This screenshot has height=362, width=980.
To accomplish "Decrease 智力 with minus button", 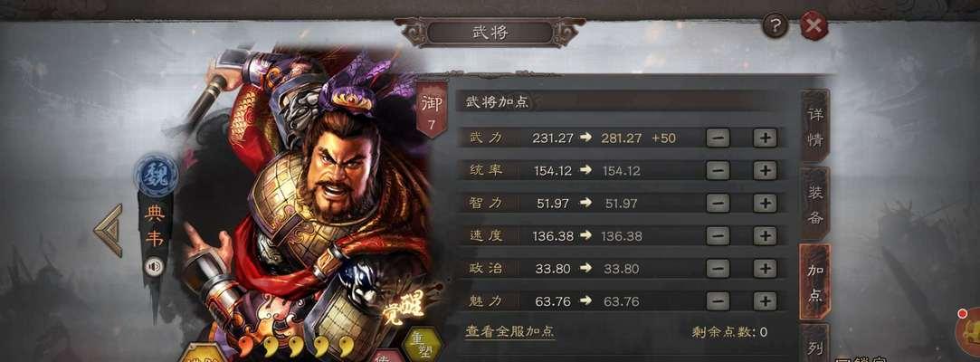I will pos(718,204).
